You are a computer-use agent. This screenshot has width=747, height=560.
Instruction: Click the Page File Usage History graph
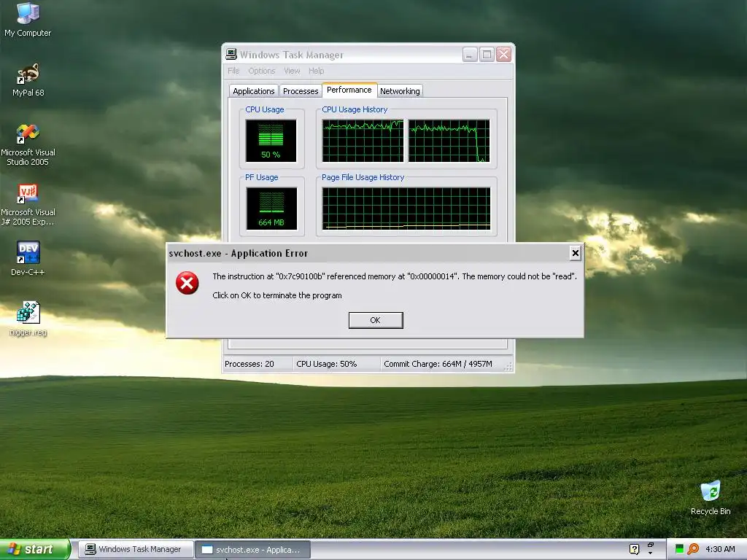pyautogui.click(x=406, y=209)
